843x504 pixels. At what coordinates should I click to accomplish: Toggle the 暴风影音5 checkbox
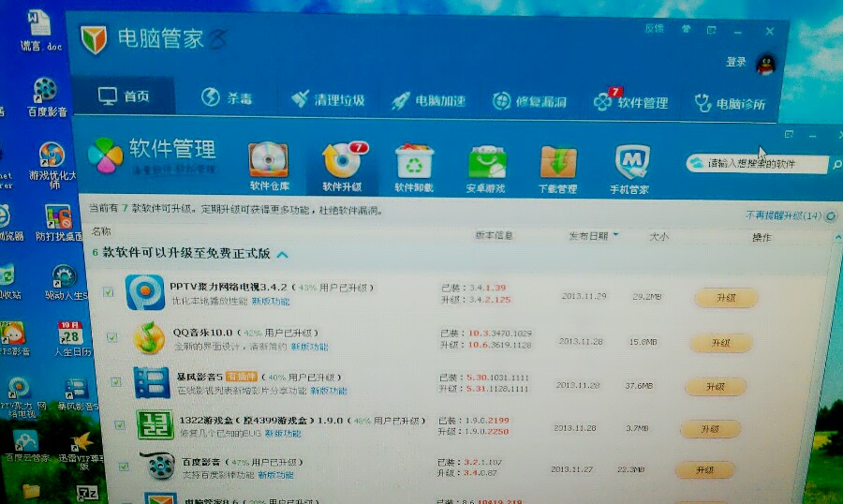coord(116,382)
